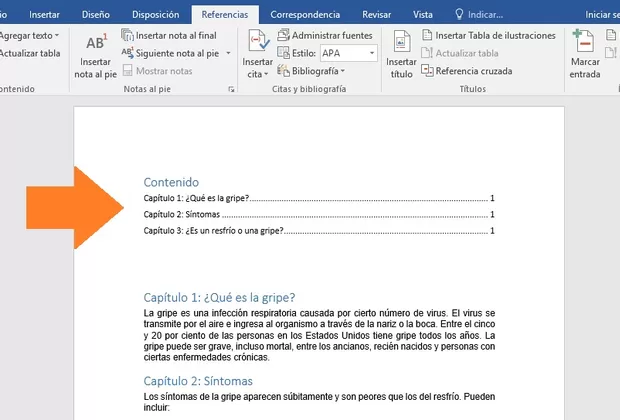Click Siguiente nota al pie icon
This screenshot has height=420, width=620.
[127, 53]
